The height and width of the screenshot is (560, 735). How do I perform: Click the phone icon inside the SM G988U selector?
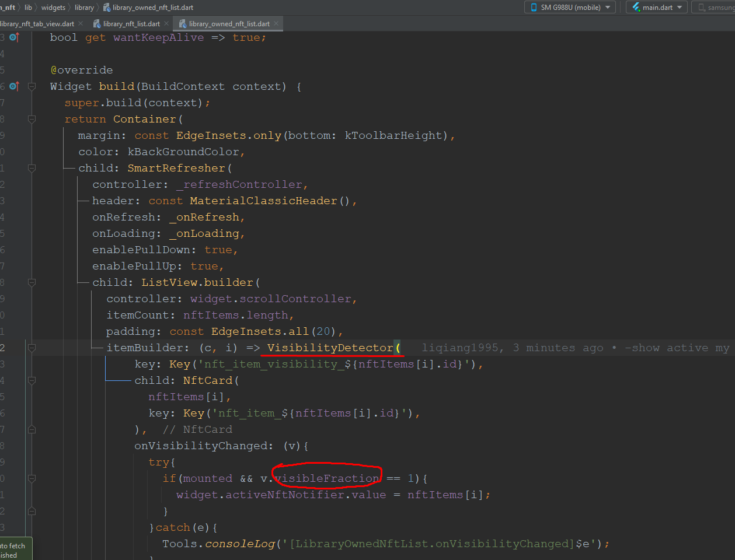tap(534, 8)
